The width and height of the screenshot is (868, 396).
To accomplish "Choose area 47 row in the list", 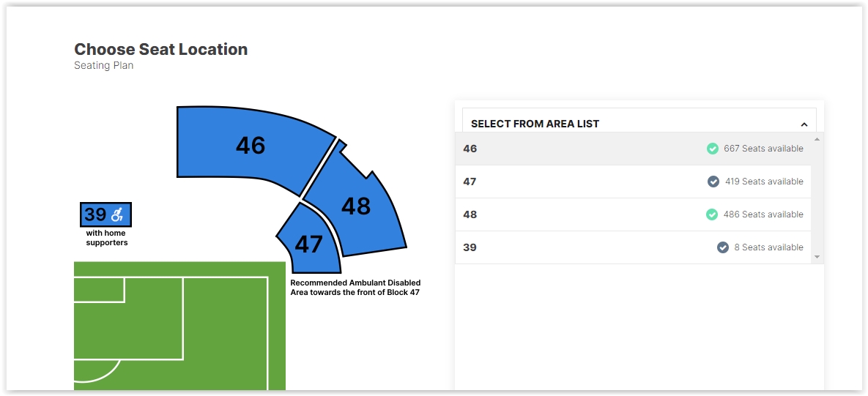I will pos(634,182).
